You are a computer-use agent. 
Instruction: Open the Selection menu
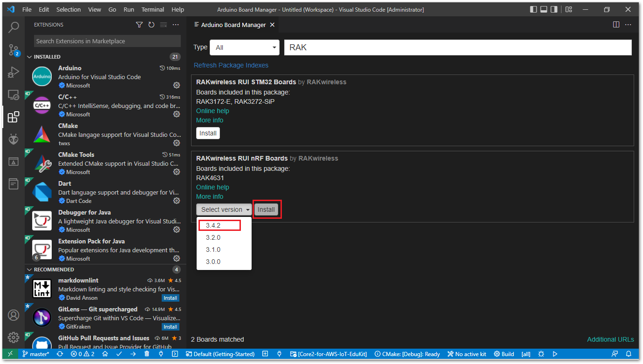pos(68,9)
